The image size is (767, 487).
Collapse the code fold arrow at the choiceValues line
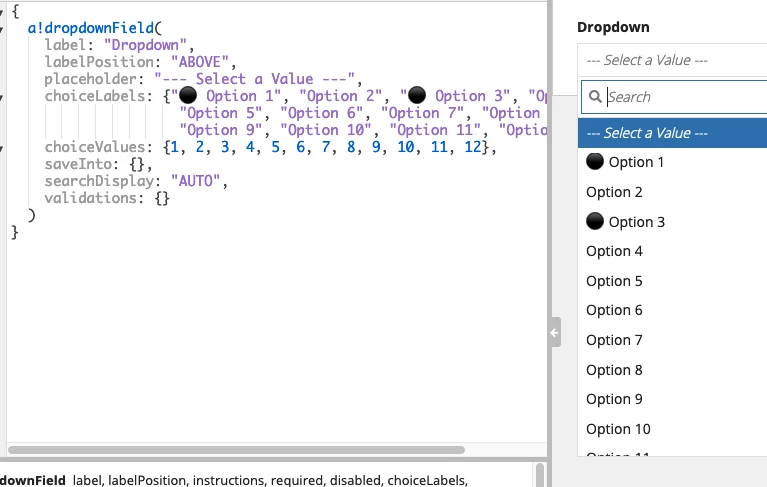[x=2, y=148]
